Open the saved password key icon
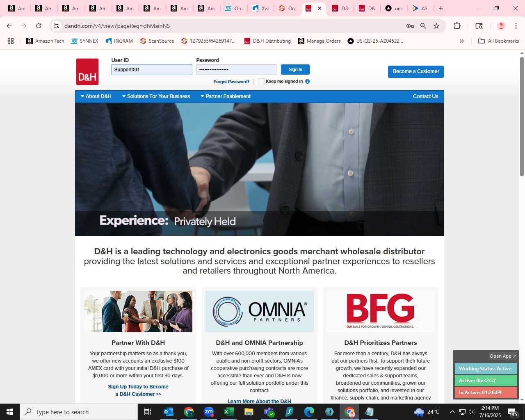Image resolution: width=525 pixels, height=420 pixels. click(410, 26)
